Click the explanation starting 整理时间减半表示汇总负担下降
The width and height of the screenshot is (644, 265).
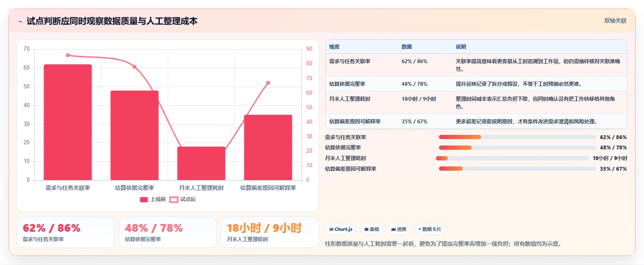(x=535, y=102)
